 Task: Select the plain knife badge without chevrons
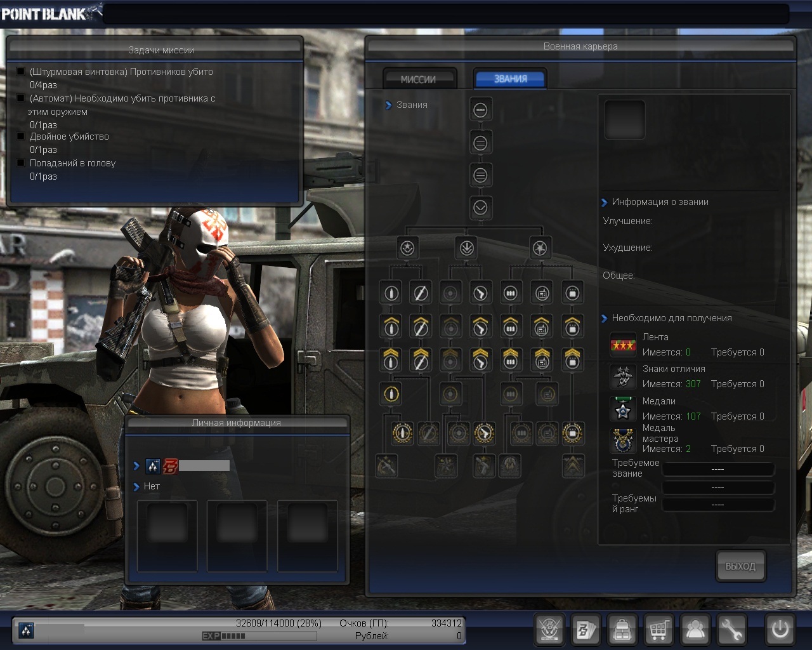pos(420,293)
